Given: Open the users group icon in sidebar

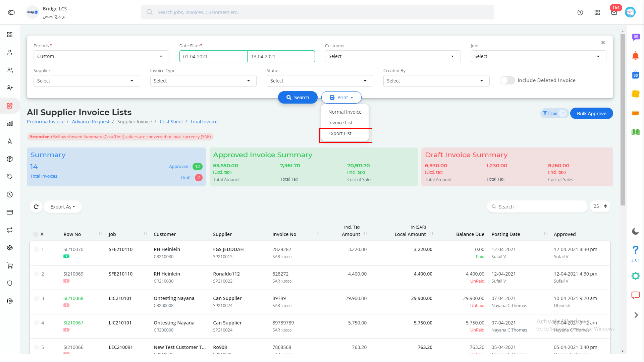Looking at the screenshot, I should (10, 70).
